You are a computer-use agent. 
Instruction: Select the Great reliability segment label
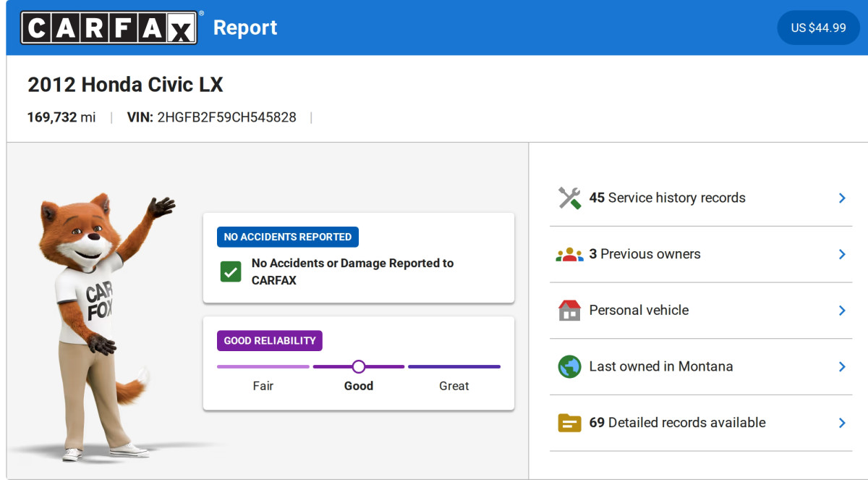[454, 386]
